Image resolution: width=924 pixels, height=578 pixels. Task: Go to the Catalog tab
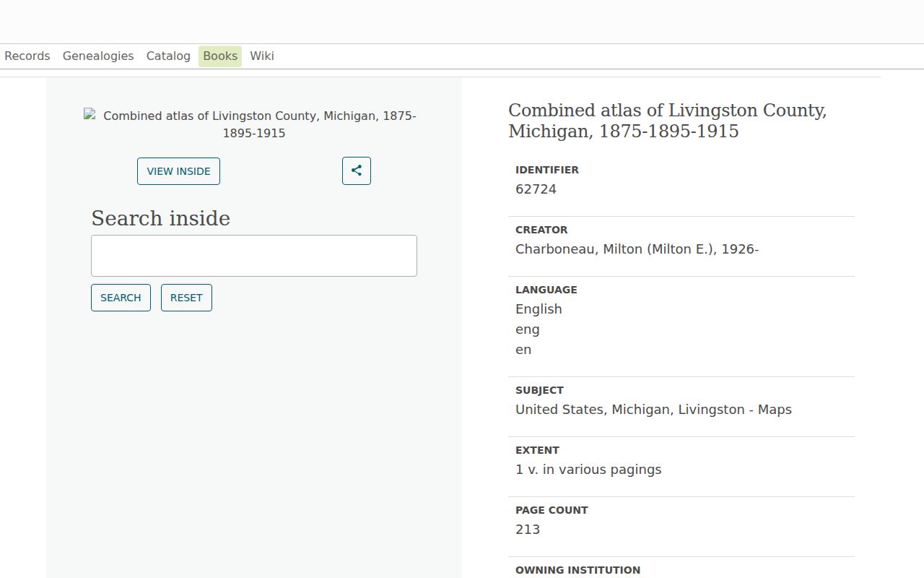point(168,56)
